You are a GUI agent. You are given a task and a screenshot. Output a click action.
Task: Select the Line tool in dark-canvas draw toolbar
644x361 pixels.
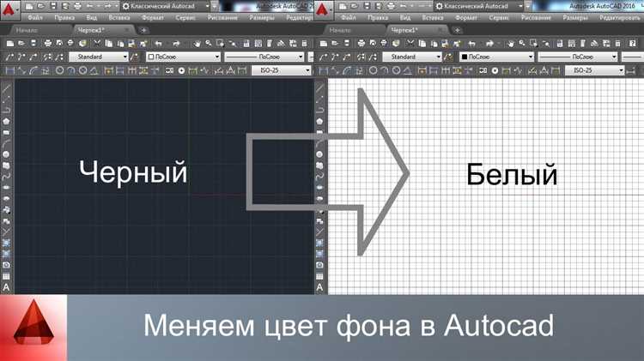point(6,88)
